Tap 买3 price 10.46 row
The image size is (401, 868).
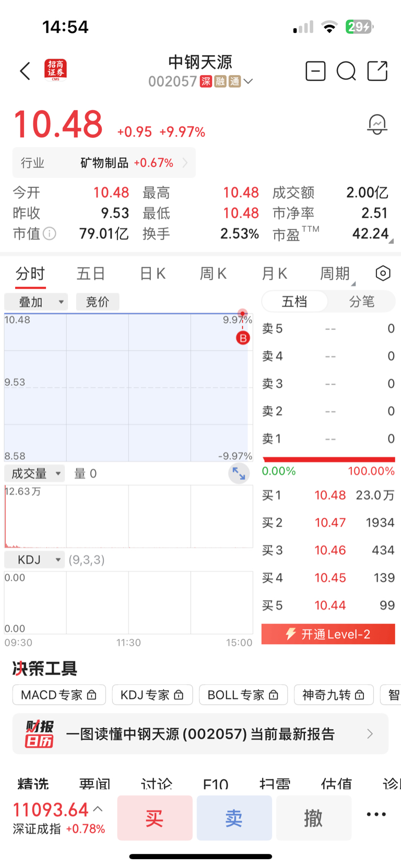(x=328, y=550)
